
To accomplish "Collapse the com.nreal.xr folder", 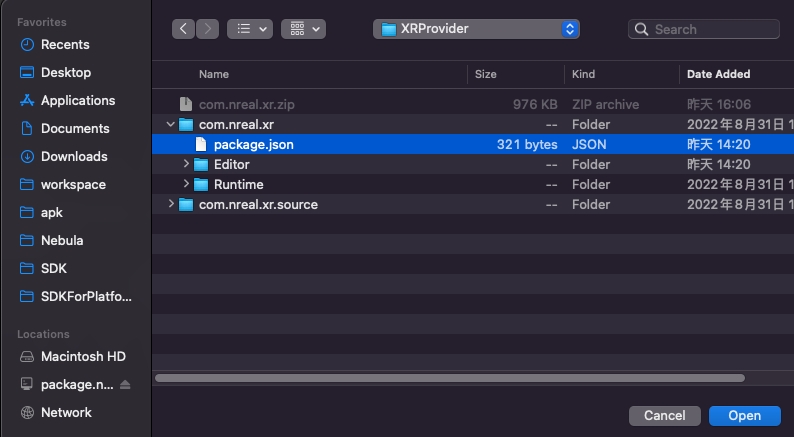I will [171, 125].
